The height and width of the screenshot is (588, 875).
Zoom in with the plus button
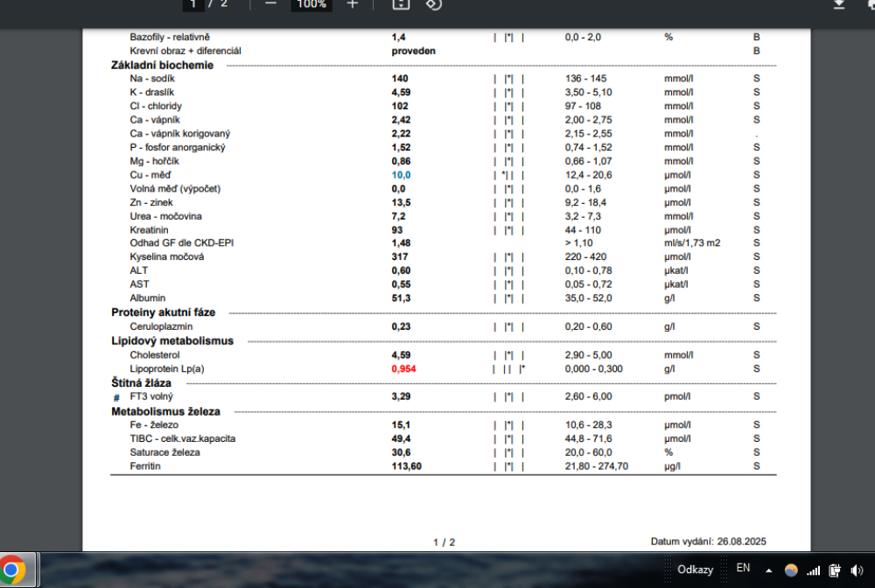pos(352,4)
